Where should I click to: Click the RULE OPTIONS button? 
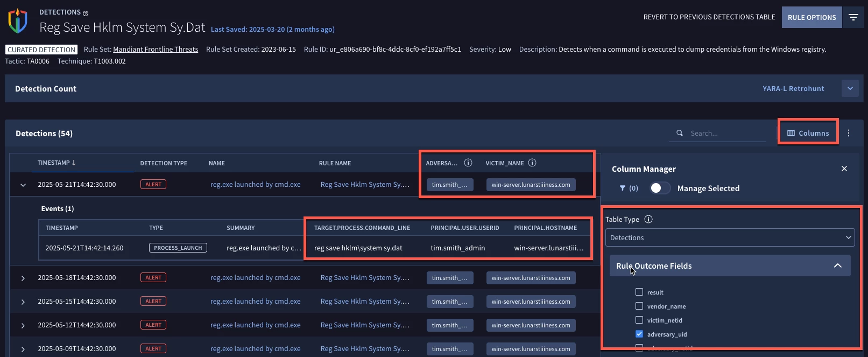tap(811, 17)
